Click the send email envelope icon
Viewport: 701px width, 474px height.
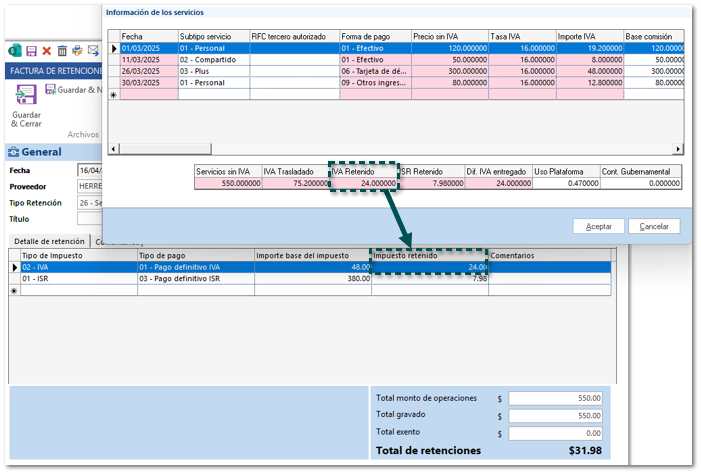tap(93, 50)
